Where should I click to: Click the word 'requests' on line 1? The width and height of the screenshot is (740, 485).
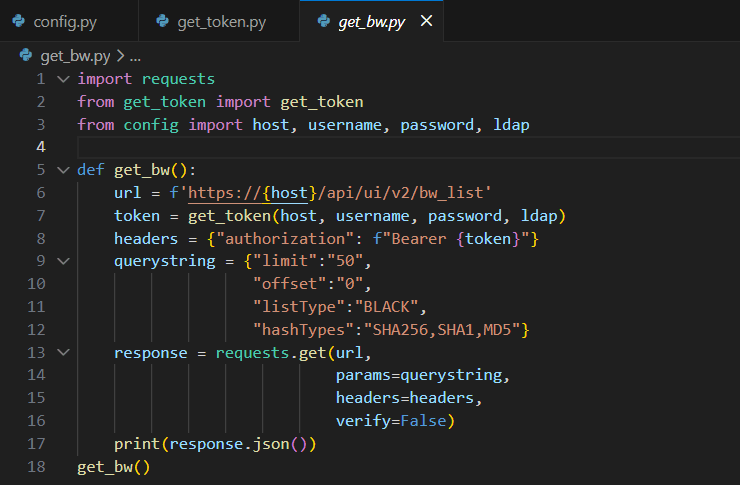[x=178, y=79]
